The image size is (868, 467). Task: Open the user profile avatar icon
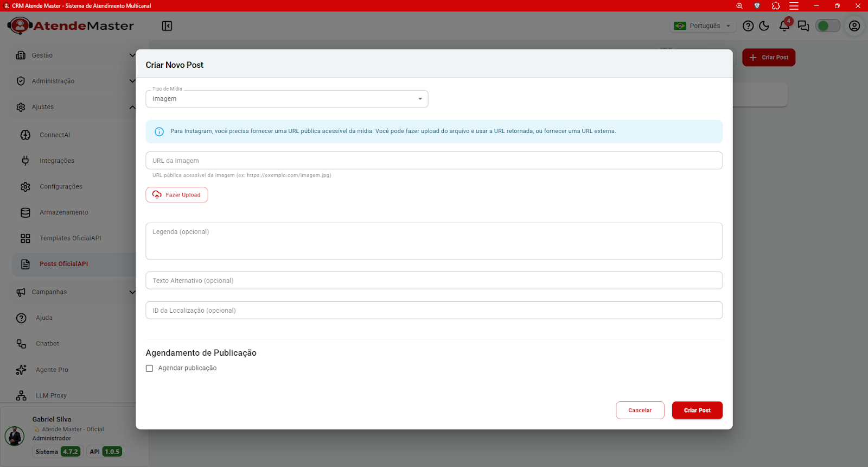[x=854, y=26]
